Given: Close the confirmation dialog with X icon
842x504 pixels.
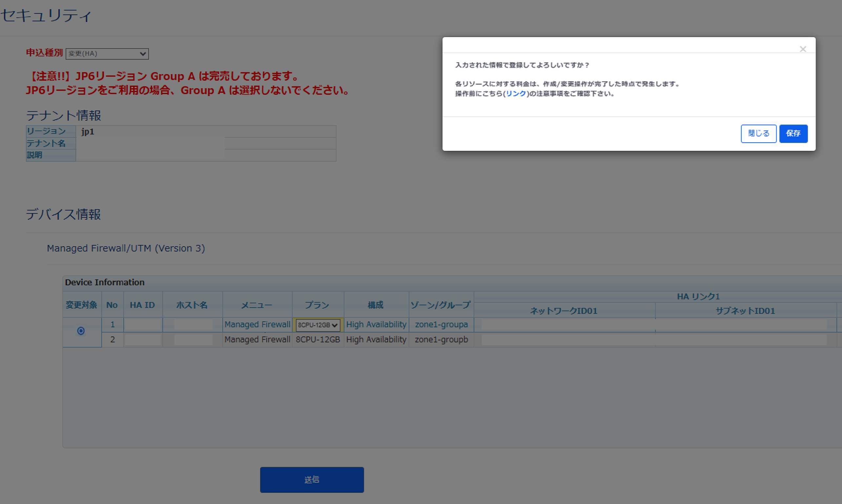Looking at the screenshot, I should click(x=803, y=49).
